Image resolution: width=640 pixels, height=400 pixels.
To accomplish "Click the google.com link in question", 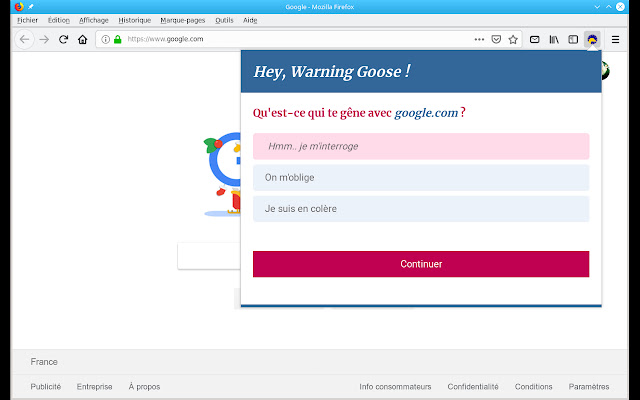I will (426, 113).
